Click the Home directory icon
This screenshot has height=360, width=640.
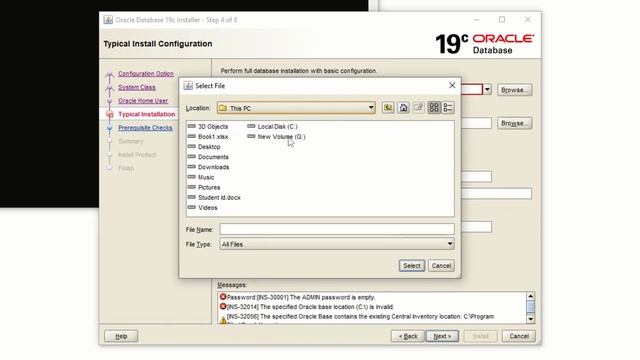[x=403, y=107]
